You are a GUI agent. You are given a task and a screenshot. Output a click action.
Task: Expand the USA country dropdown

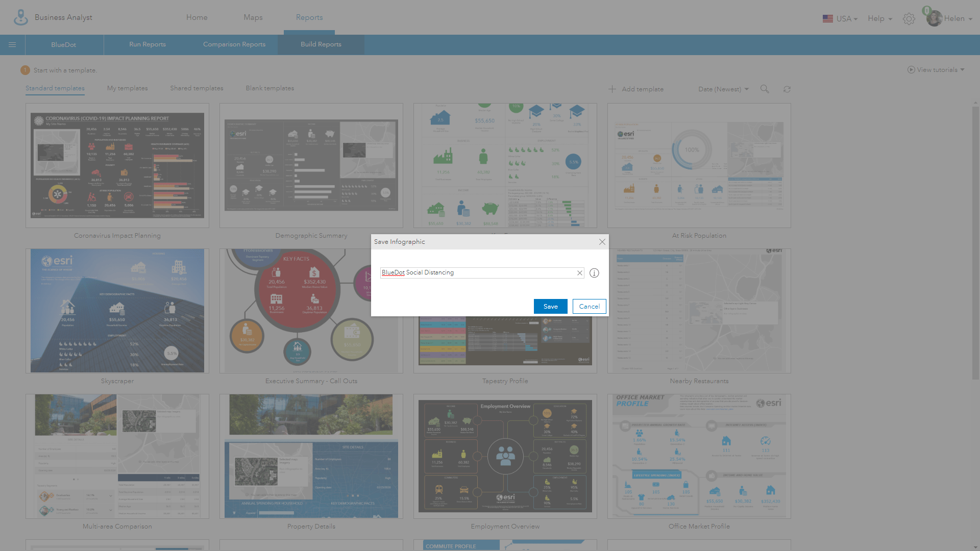point(855,19)
